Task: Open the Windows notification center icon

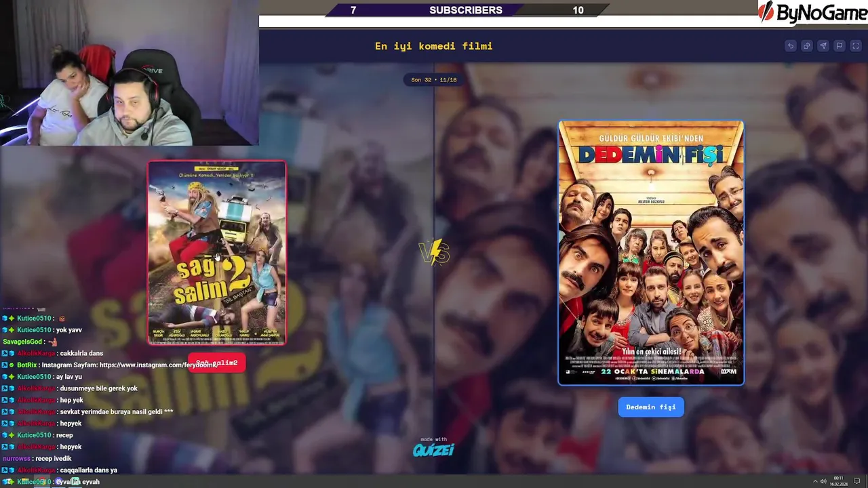Action: coord(857,481)
